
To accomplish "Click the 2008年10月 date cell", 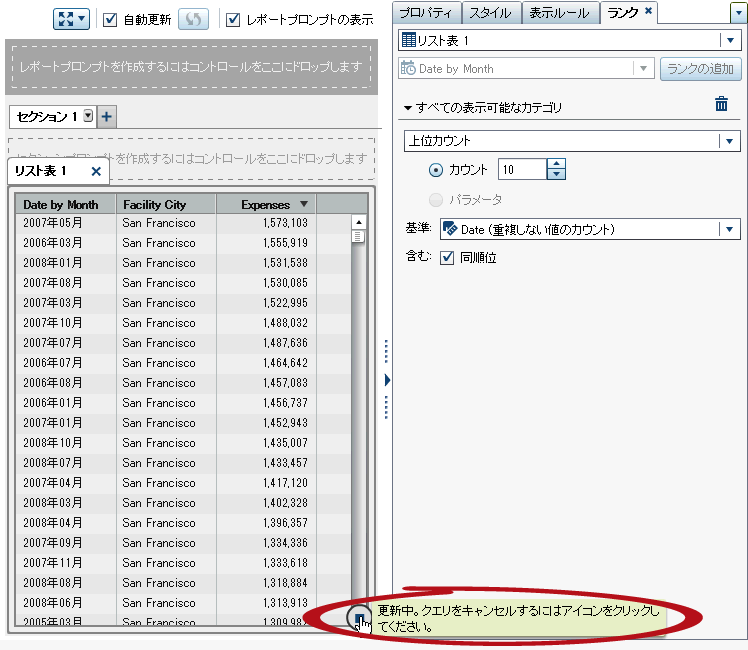I will 52,443.
